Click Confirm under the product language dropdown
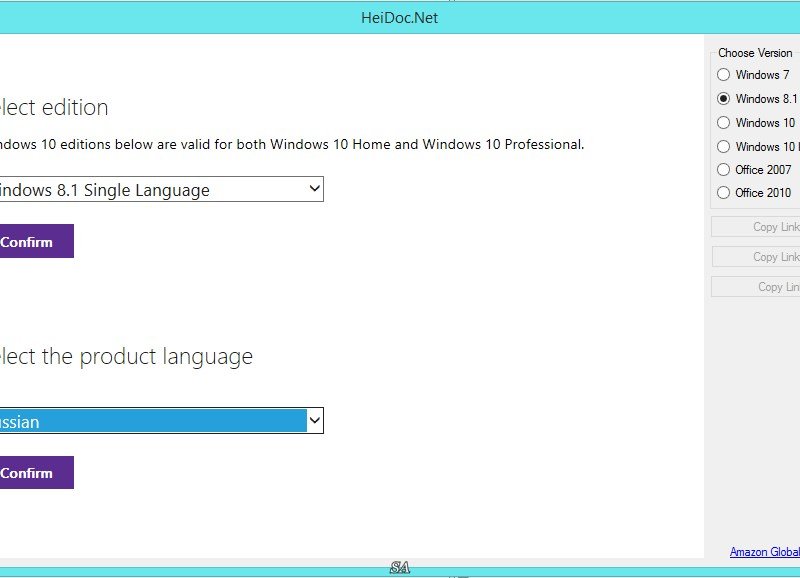800x578 pixels. click(37, 473)
